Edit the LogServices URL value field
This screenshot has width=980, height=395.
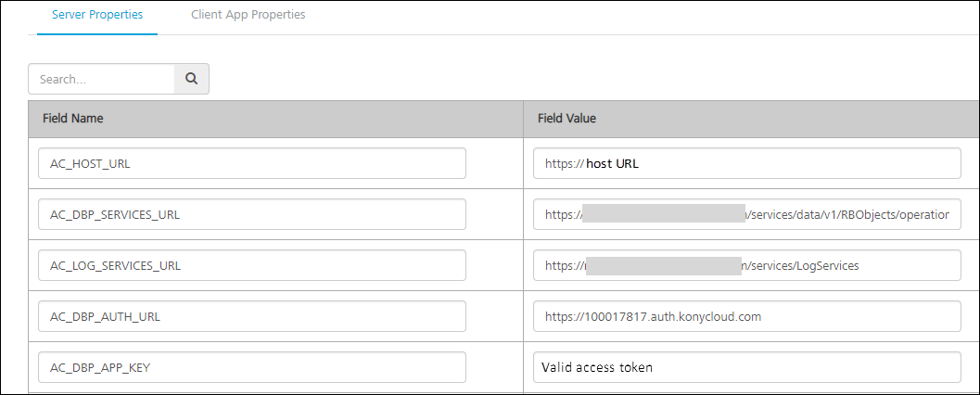pyautogui.click(x=747, y=265)
